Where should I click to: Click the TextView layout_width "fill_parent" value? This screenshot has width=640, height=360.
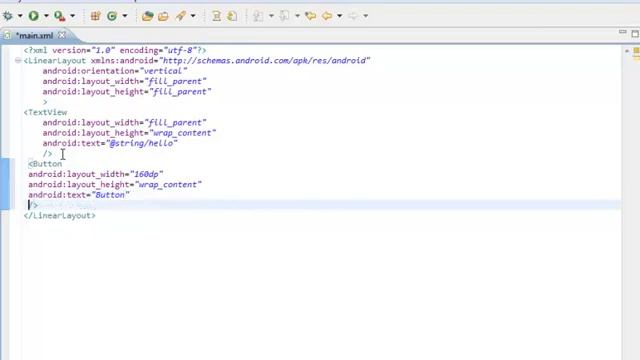(176, 123)
